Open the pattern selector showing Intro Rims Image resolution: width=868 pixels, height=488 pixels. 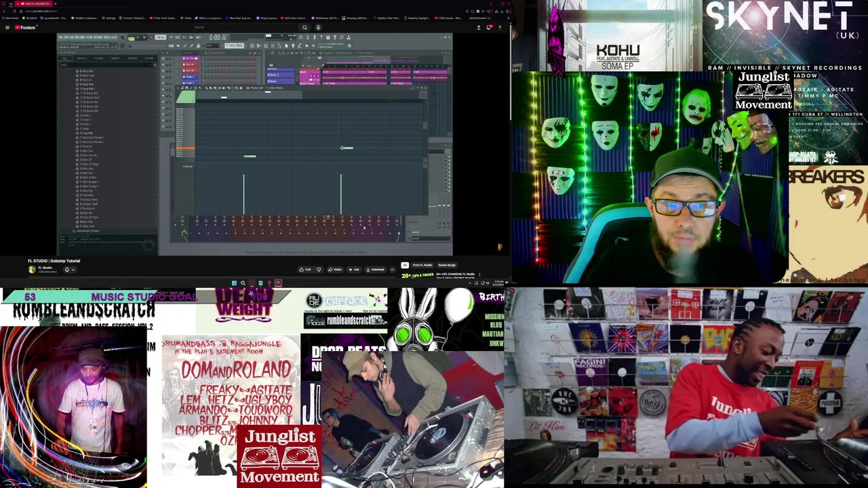tap(235, 45)
